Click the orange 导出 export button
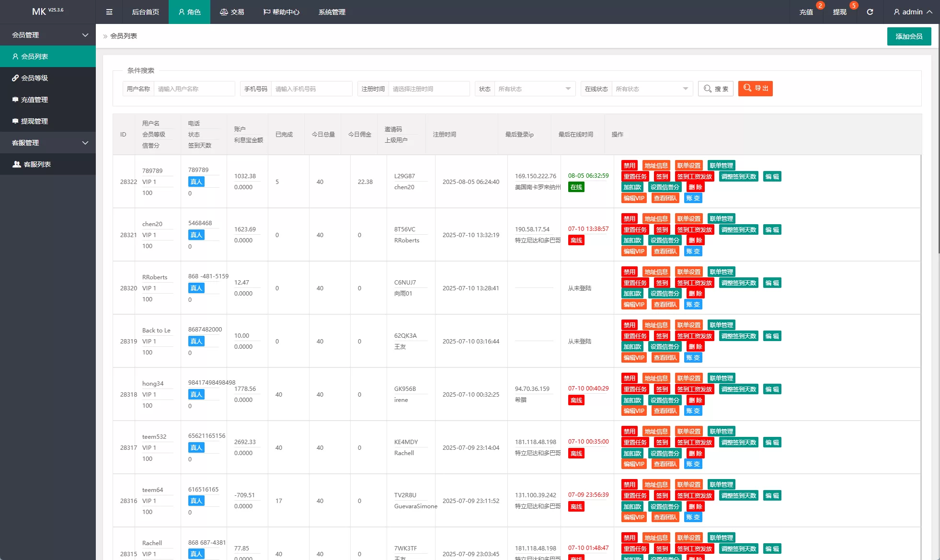 pos(755,89)
